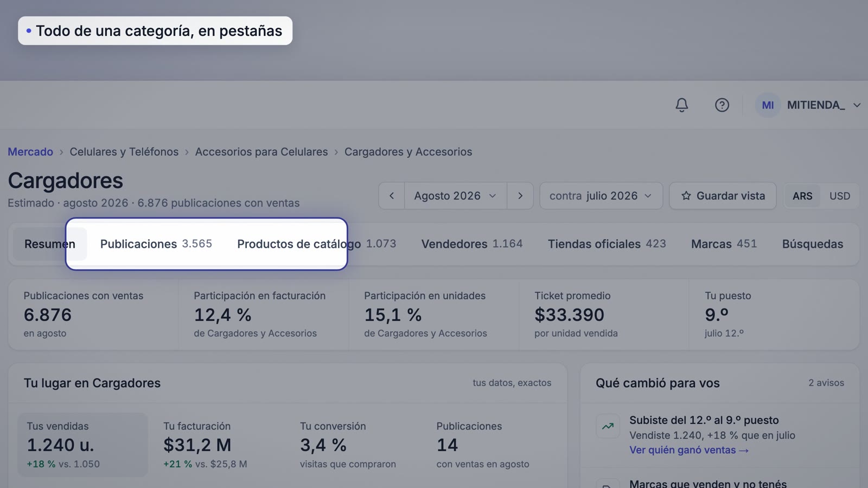868x488 pixels.
Task: Open the contra julio 2026 comparison dropdown
Action: point(601,196)
